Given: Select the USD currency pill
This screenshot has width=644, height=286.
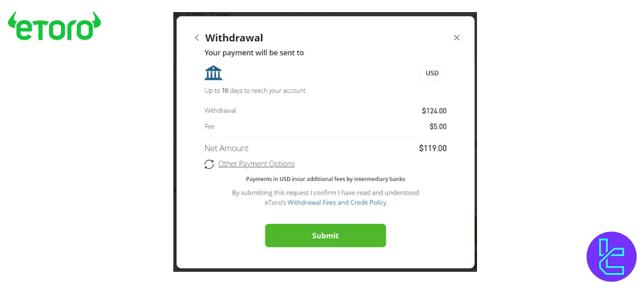Looking at the screenshot, I should coord(432,73).
